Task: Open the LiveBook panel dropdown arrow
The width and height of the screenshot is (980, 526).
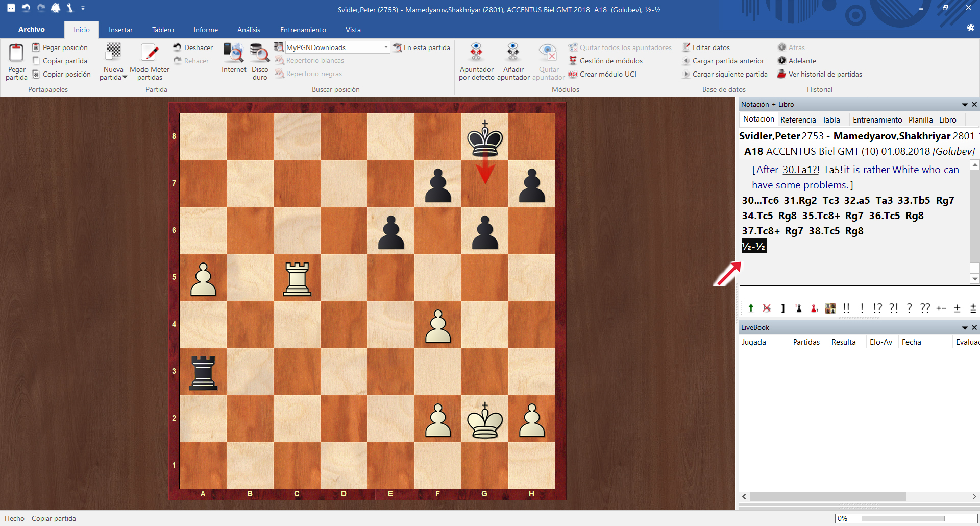Action: pos(965,328)
